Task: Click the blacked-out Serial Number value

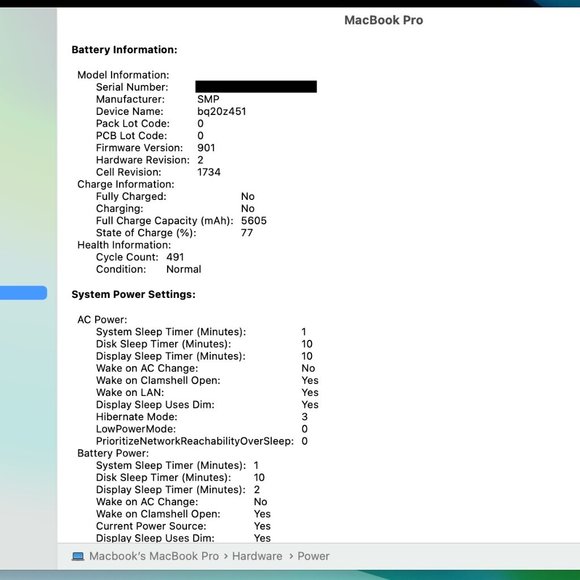Action: (x=256, y=87)
